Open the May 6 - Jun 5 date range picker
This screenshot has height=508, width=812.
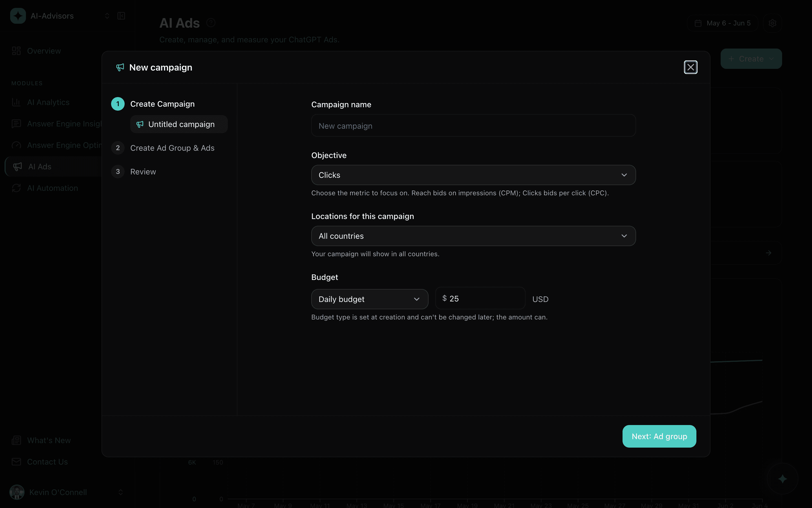point(722,23)
